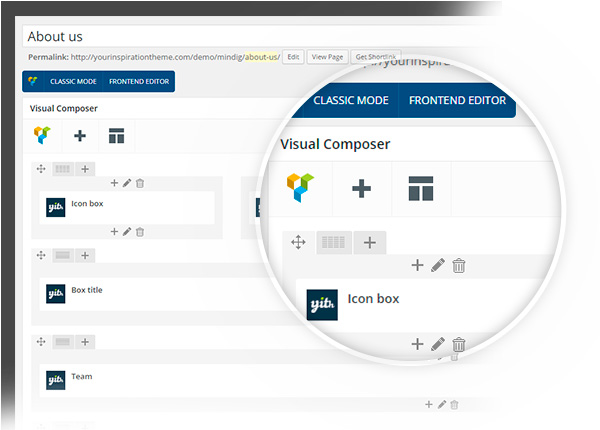The width and height of the screenshot is (600, 430).
Task: Click magnified trash icon above Icon box
Action: pos(458,265)
